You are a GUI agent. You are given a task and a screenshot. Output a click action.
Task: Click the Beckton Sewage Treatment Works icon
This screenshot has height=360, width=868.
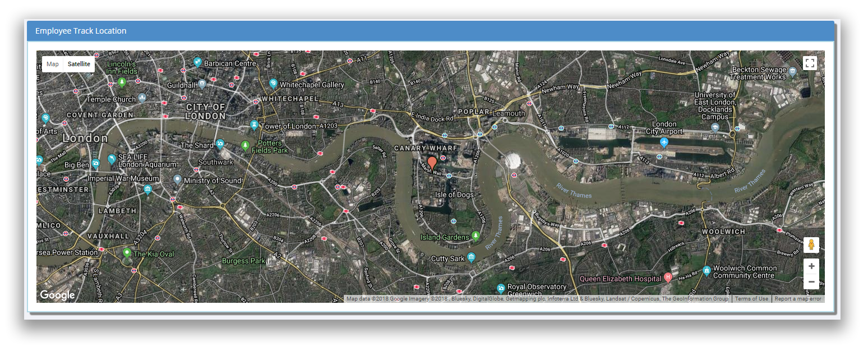[792, 71]
